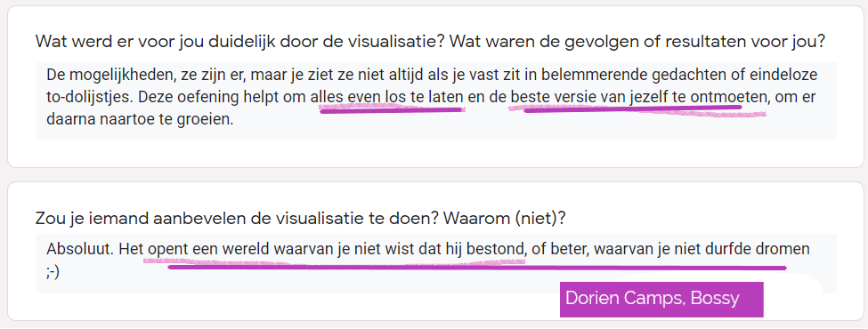
Task: Click the purple underline beneath 'alles even los te laten'
Action: [x=392, y=110]
